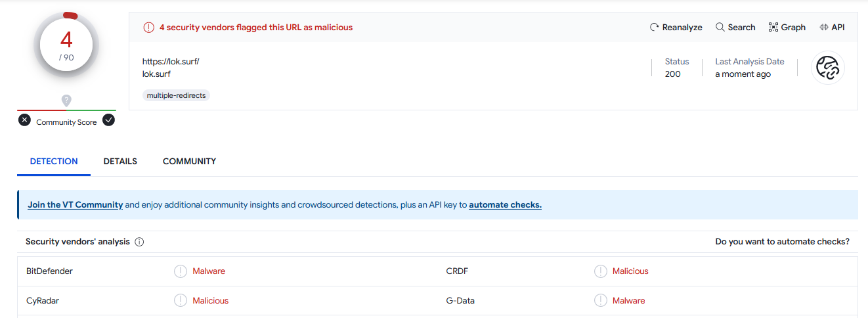
Task: Switch to the DETAILS tab
Action: [120, 162]
